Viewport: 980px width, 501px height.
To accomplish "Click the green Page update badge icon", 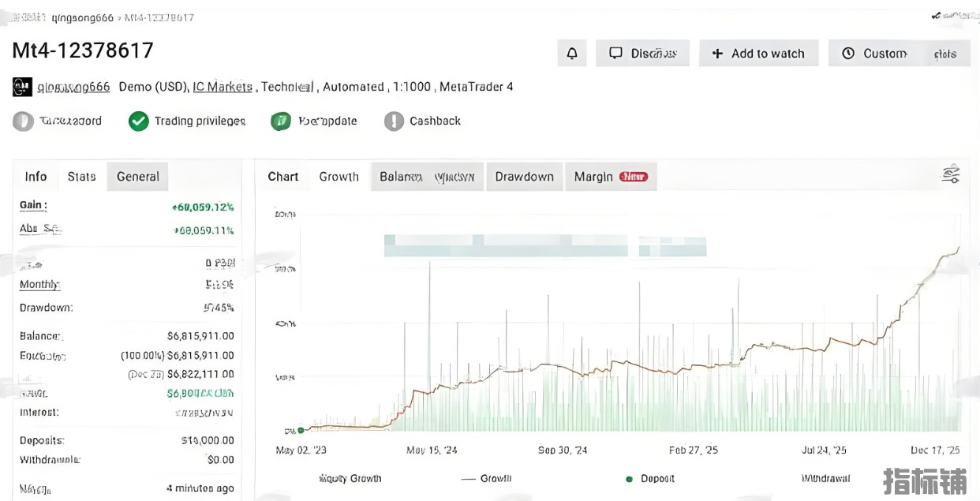I will pos(280,122).
